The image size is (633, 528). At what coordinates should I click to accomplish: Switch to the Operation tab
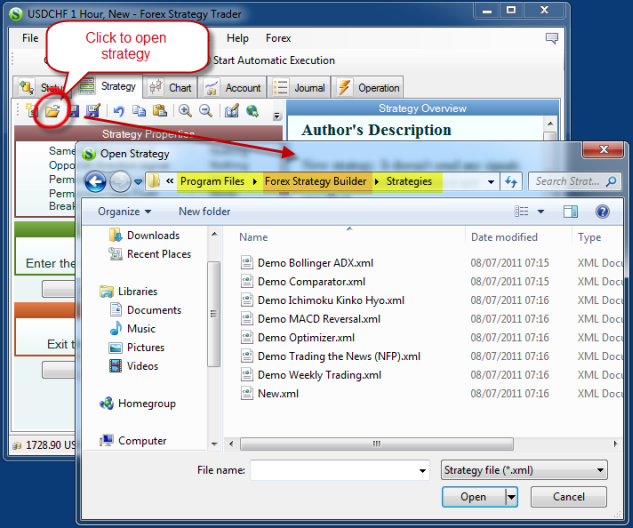click(368, 88)
